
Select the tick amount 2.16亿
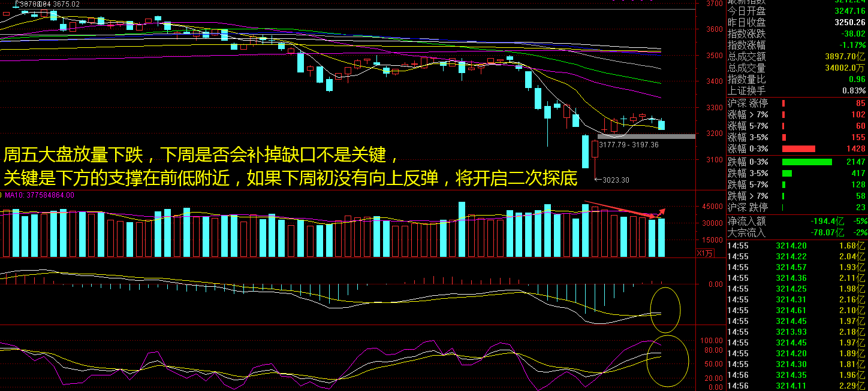(853, 299)
